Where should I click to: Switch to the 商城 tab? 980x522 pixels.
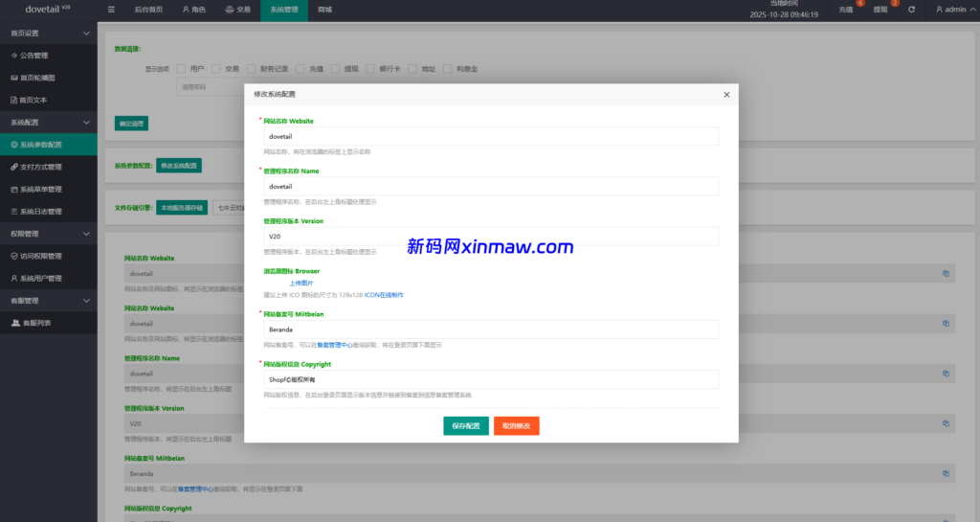(x=325, y=10)
